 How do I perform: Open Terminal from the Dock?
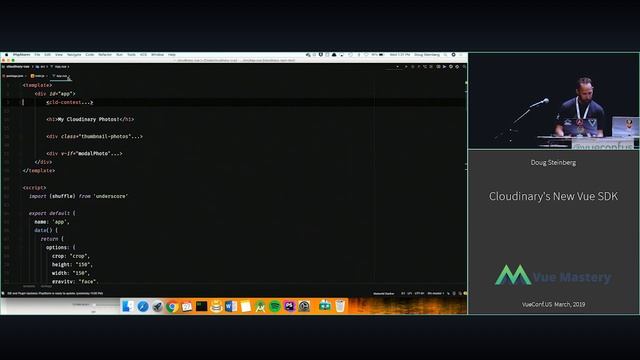coord(202,306)
